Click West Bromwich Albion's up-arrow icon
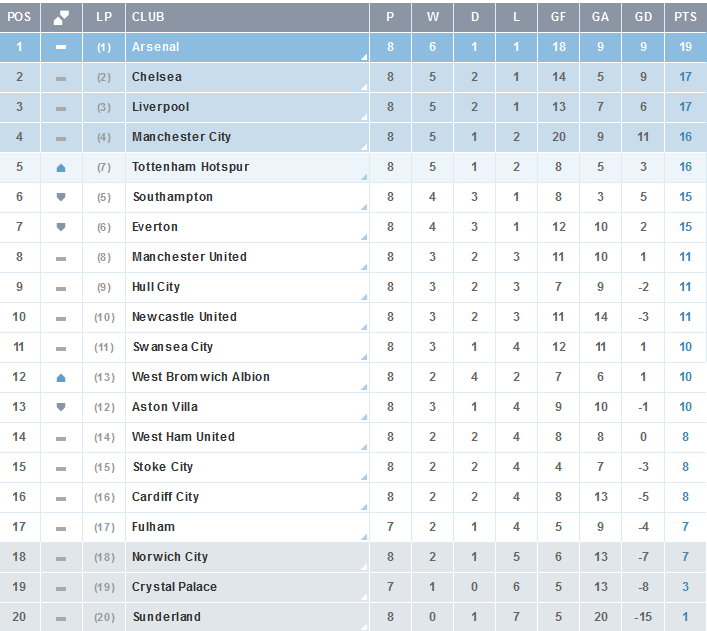 (x=61, y=378)
